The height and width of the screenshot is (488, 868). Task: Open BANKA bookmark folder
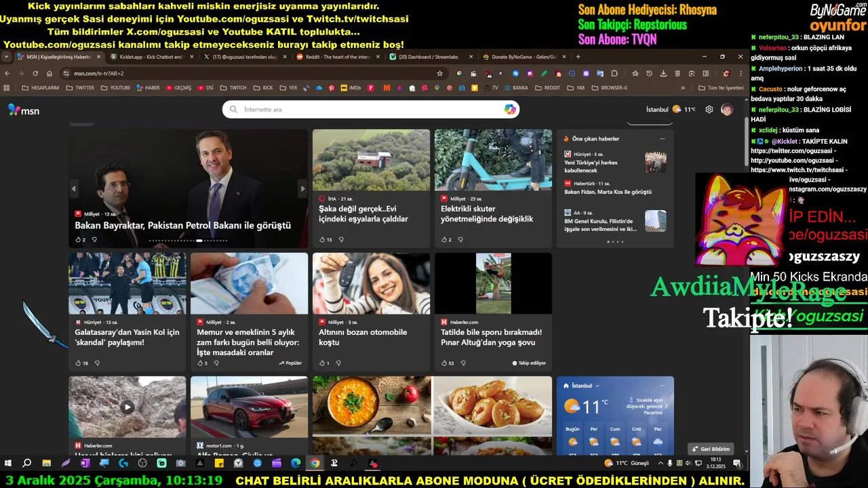(x=515, y=87)
